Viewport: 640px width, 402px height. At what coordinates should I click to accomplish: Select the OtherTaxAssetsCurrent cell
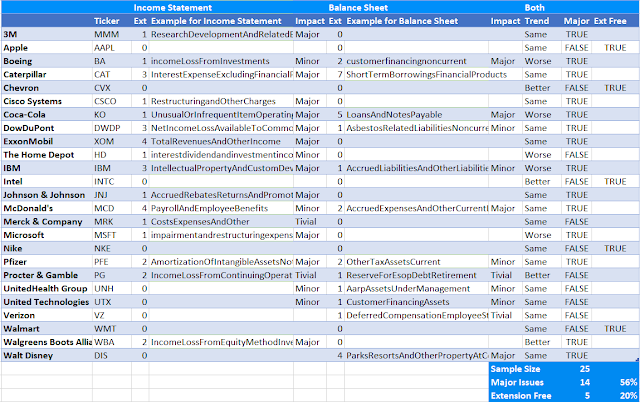coord(416,262)
